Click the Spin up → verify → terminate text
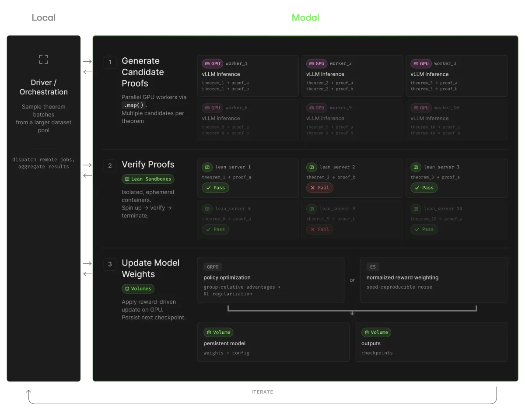 pos(147,212)
